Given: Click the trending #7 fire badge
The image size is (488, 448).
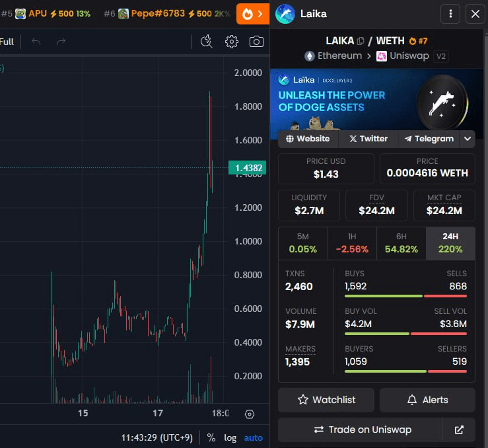Looking at the screenshot, I should (418, 41).
